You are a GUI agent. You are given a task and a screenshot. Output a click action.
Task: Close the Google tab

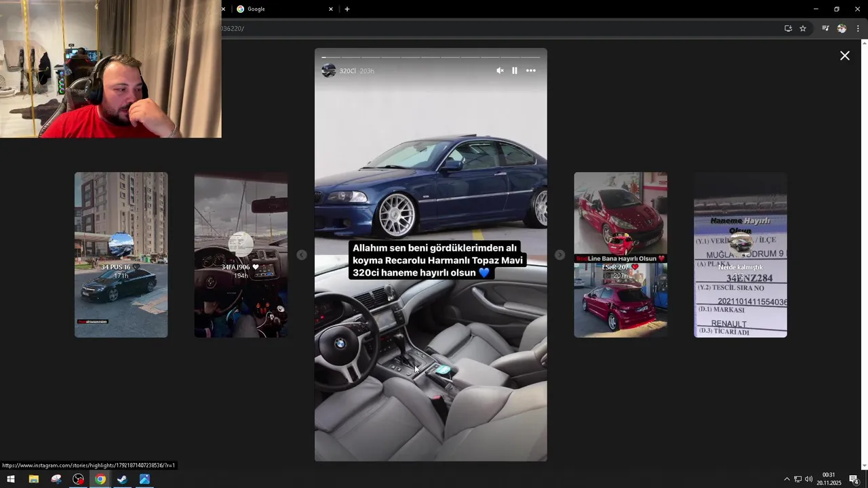(x=331, y=9)
